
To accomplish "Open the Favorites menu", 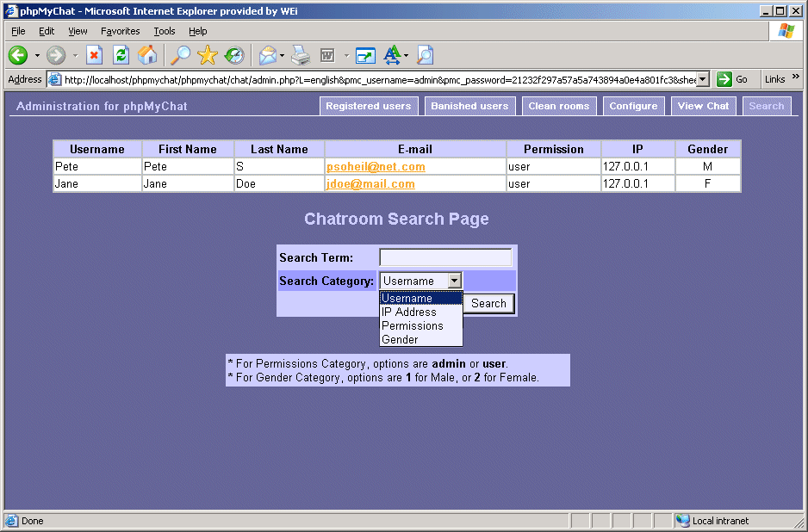I will coord(120,31).
